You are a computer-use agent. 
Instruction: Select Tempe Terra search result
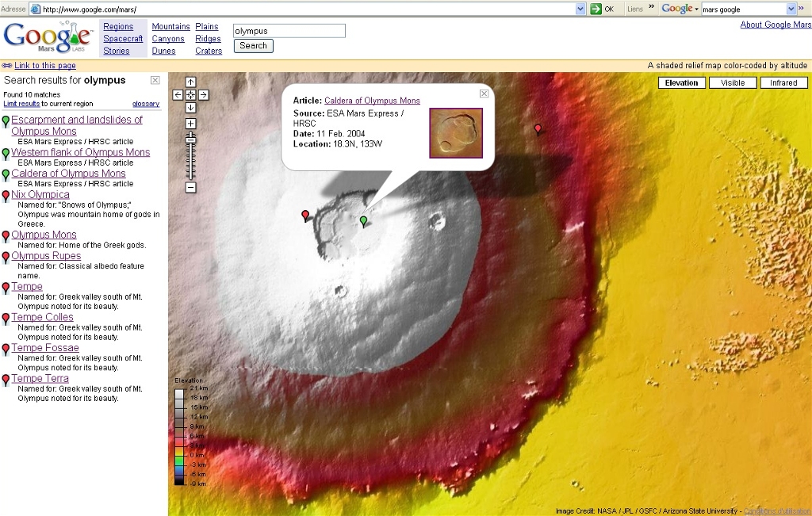coord(40,378)
